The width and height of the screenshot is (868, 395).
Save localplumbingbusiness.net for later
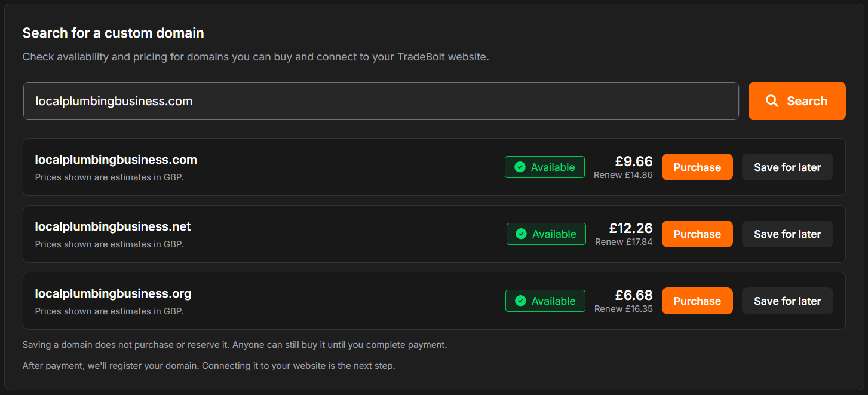(x=787, y=234)
